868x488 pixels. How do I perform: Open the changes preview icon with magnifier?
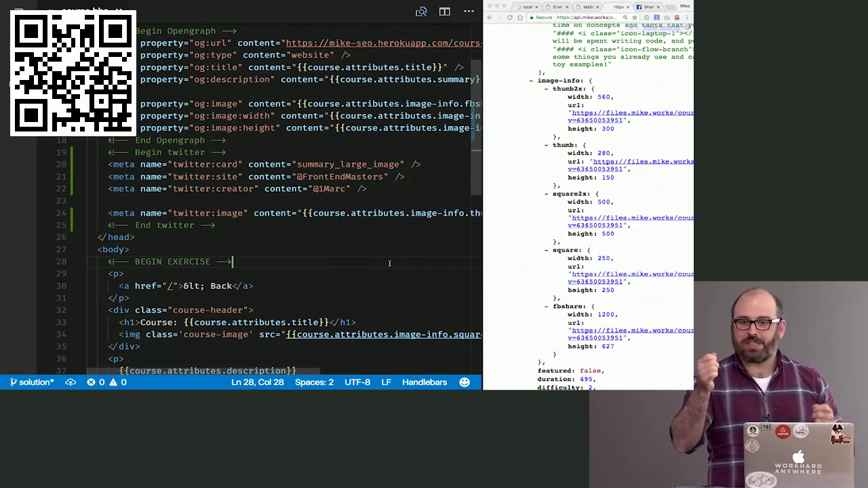[421, 12]
